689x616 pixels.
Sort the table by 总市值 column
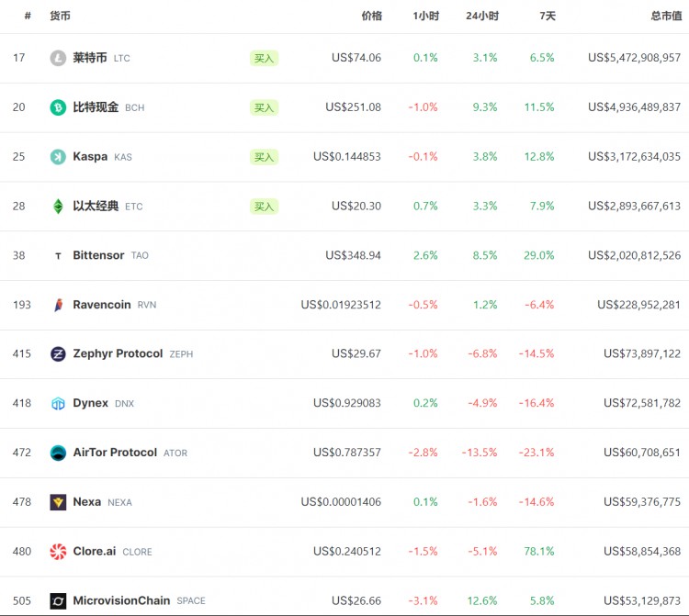click(x=665, y=16)
